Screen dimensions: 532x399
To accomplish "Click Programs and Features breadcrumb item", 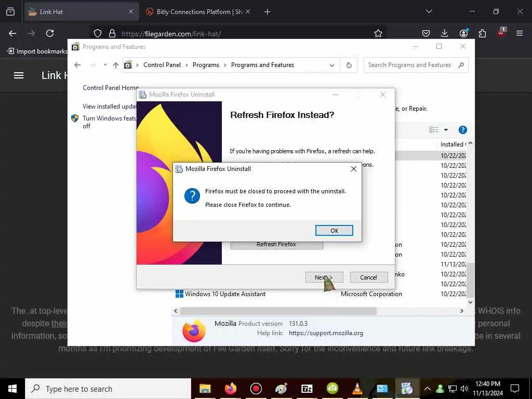I will (262, 65).
